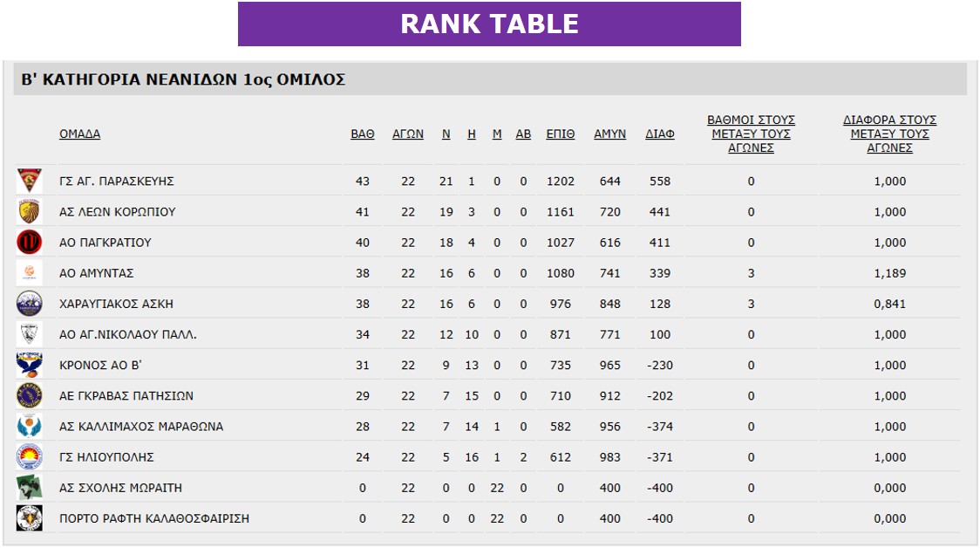Click the ΑΕ ΓΚΡΑΒΑΣ ΠΑΤΗΣΙΩΝ logo
980x548 pixels.
coord(30,395)
